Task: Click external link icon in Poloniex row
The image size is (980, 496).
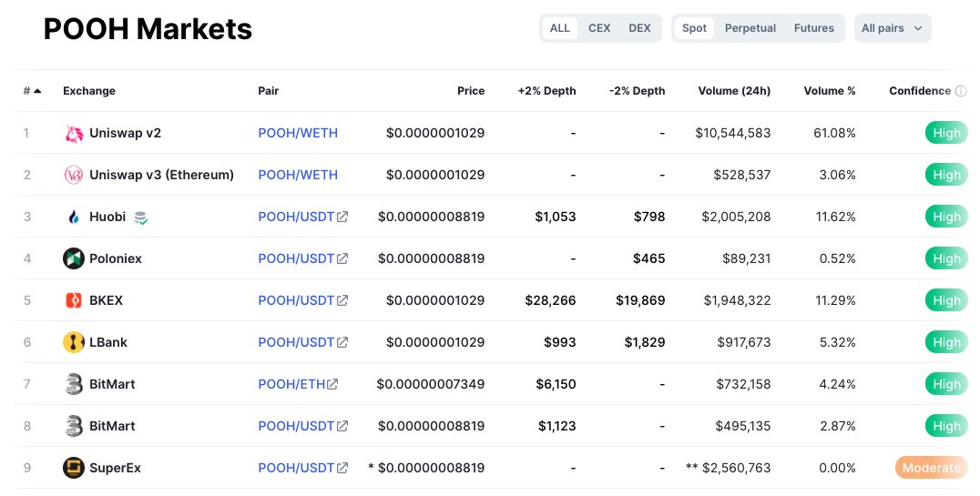Action: click(x=342, y=258)
